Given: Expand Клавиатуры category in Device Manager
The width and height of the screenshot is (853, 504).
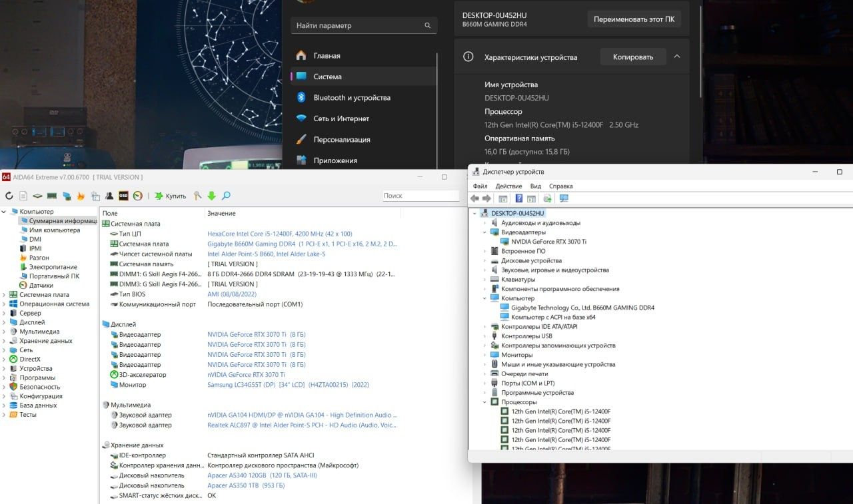Looking at the screenshot, I should point(484,280).
